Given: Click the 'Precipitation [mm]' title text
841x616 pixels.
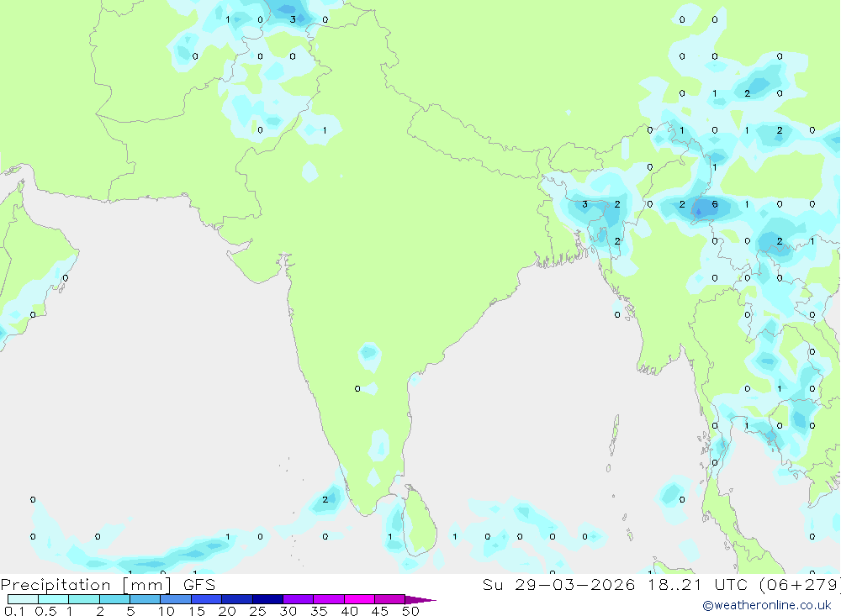Looking at the screenshot, I should pyautogui.click(x=86, y=585).
